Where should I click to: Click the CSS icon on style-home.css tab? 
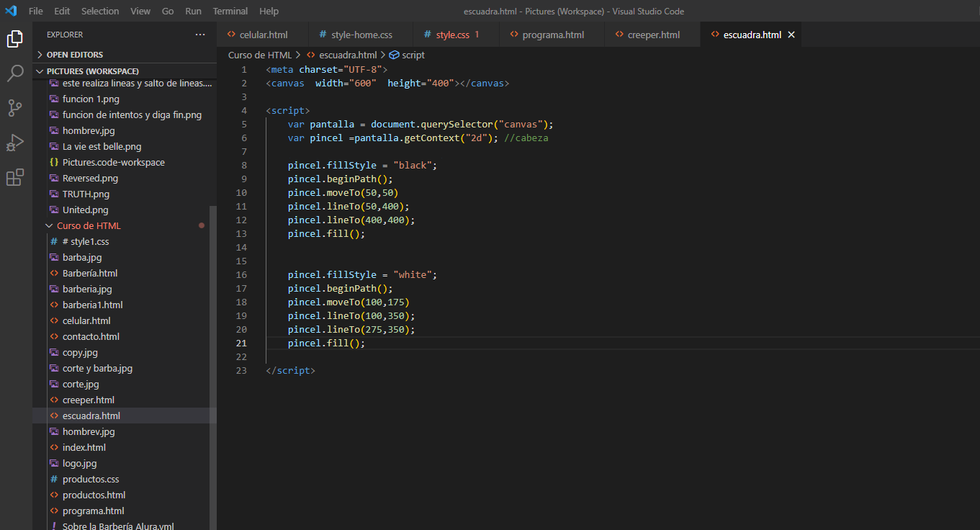(x=323, y=35)
